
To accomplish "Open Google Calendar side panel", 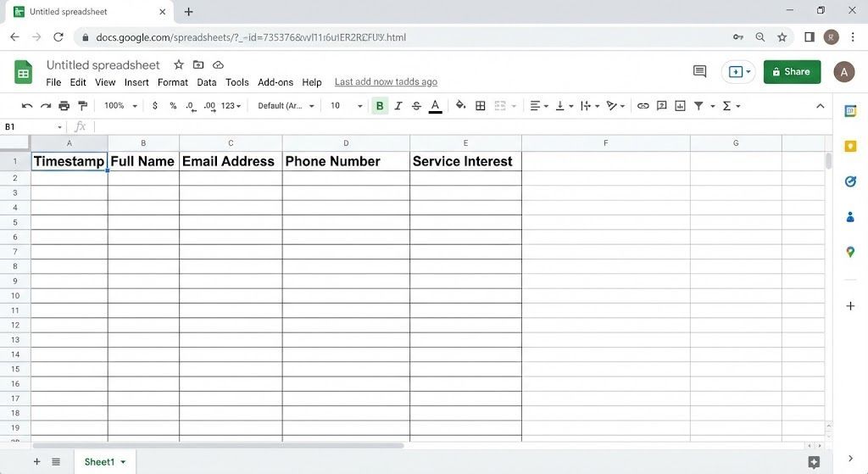I will point(850,111).
